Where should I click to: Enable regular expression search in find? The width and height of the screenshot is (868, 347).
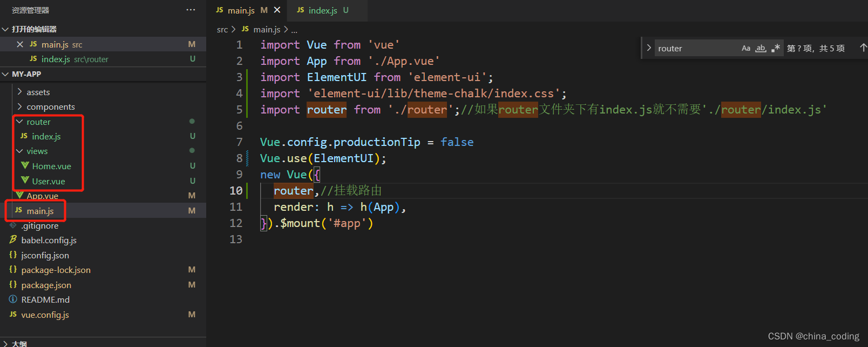776,48
